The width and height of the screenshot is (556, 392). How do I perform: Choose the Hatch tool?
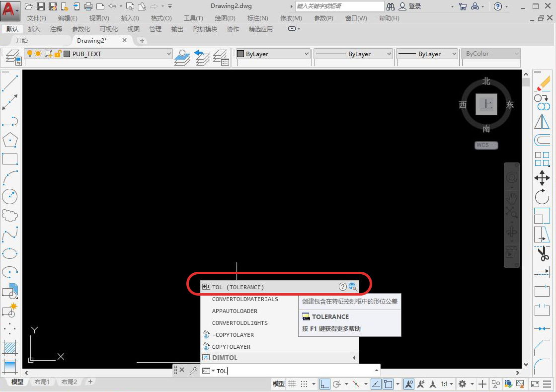(10, 347)
